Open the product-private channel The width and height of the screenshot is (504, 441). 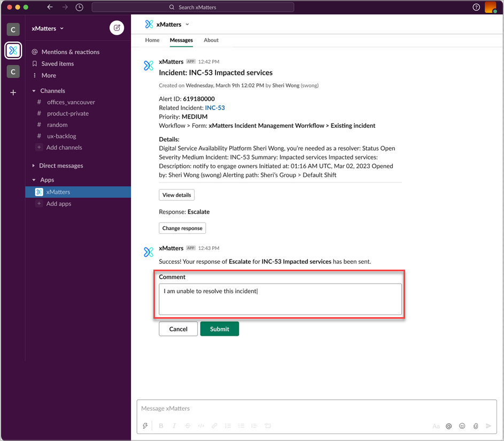click(x=67, y=113)
